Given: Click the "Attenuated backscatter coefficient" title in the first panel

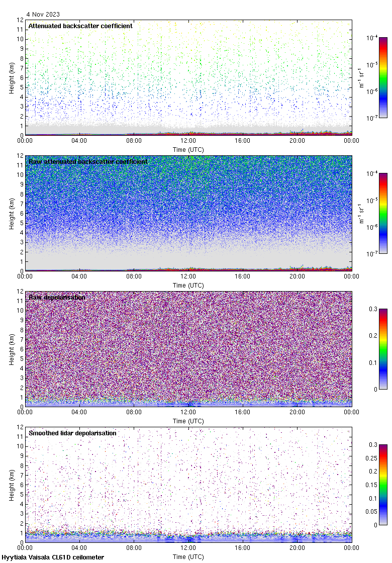Looking at the screenshot, I should [x=80, y=26].
